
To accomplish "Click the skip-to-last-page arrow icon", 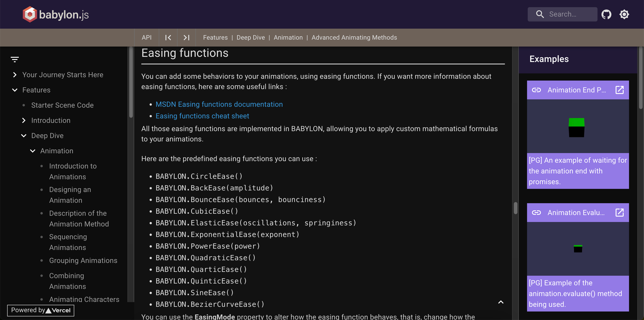I will click(x=186, y=38).
